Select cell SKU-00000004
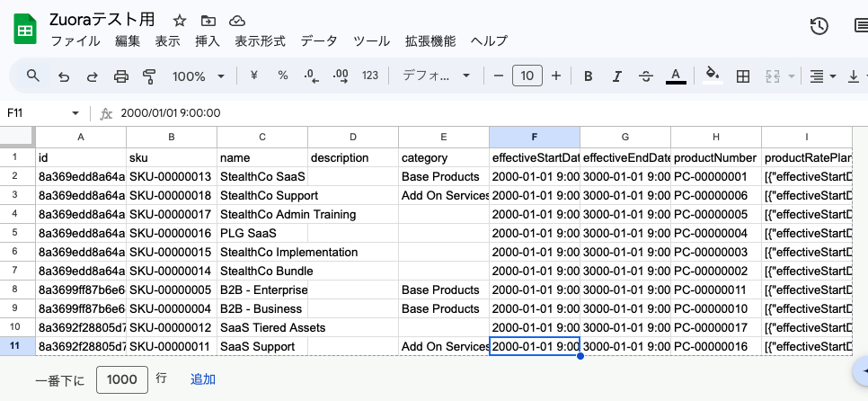Viewport: 868px width, 401px height. click(x=172, y=308)
